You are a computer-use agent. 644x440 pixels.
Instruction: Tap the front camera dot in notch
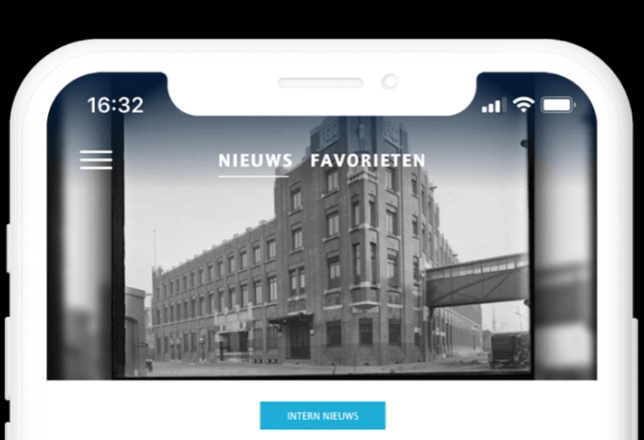[389, 82]
